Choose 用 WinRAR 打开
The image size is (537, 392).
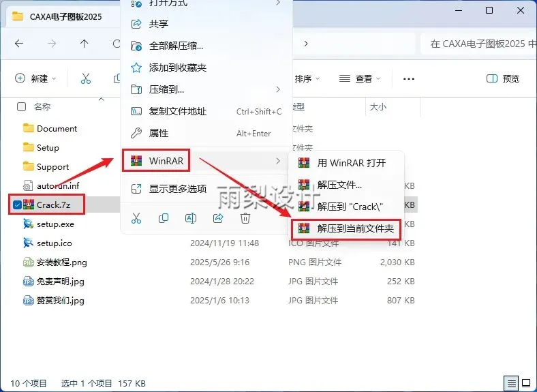click(346, 163)
